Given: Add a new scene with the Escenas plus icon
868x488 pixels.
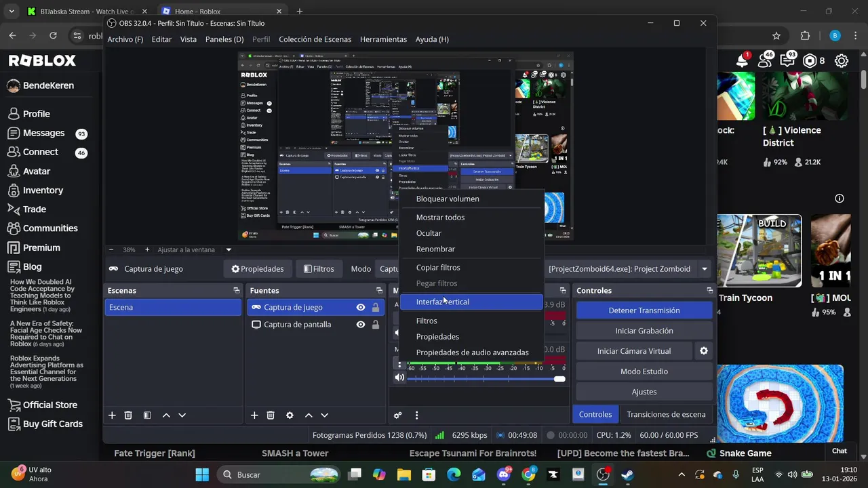Looking at the screenshot, I should (x=113, y=415).
